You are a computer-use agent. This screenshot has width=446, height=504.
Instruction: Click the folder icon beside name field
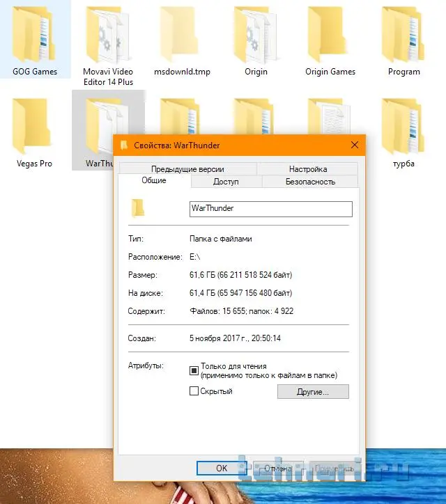(x=138, y=207)
